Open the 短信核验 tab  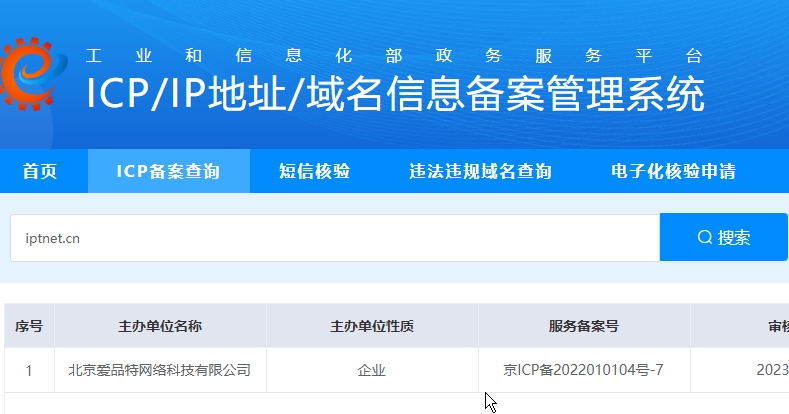click(314, 171)
